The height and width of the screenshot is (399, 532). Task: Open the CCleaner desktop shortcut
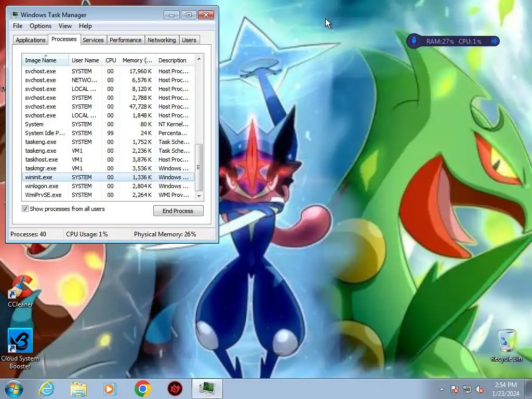[x=20, y=291]
